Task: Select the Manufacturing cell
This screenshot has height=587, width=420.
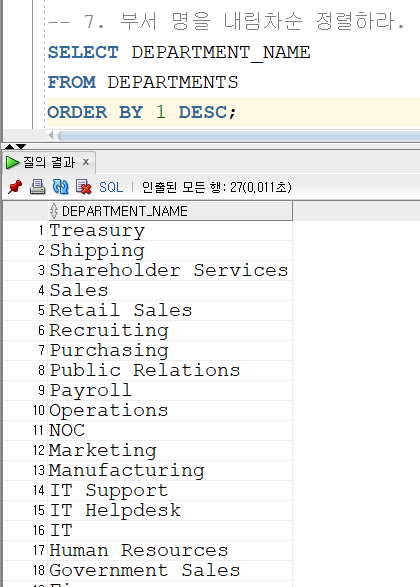Action: pos(170,471)
